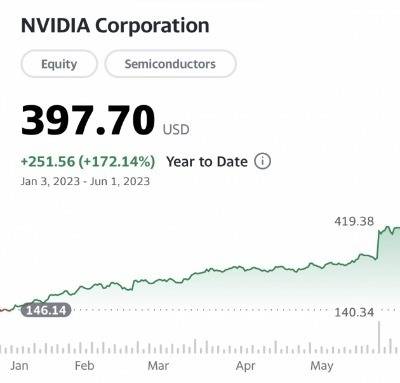Click the Year to Date info icon
This screenshot has height=383, width=400.
point(263,162)
